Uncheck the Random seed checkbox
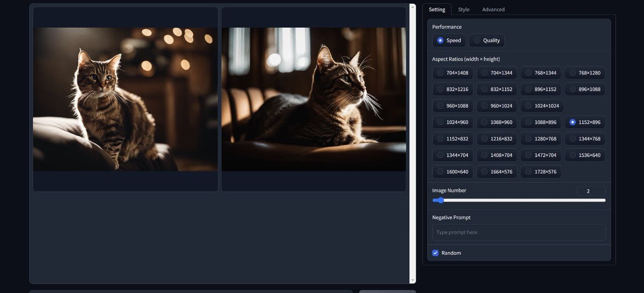The width and height of the screenshot is (644, 293). pyautogui.click(x=435, y=253)
